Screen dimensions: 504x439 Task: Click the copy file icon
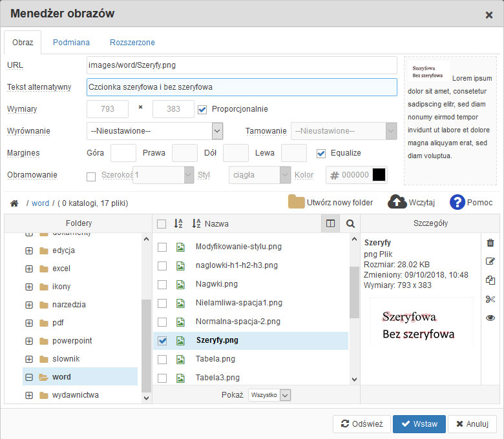click(x=490, y=280)
